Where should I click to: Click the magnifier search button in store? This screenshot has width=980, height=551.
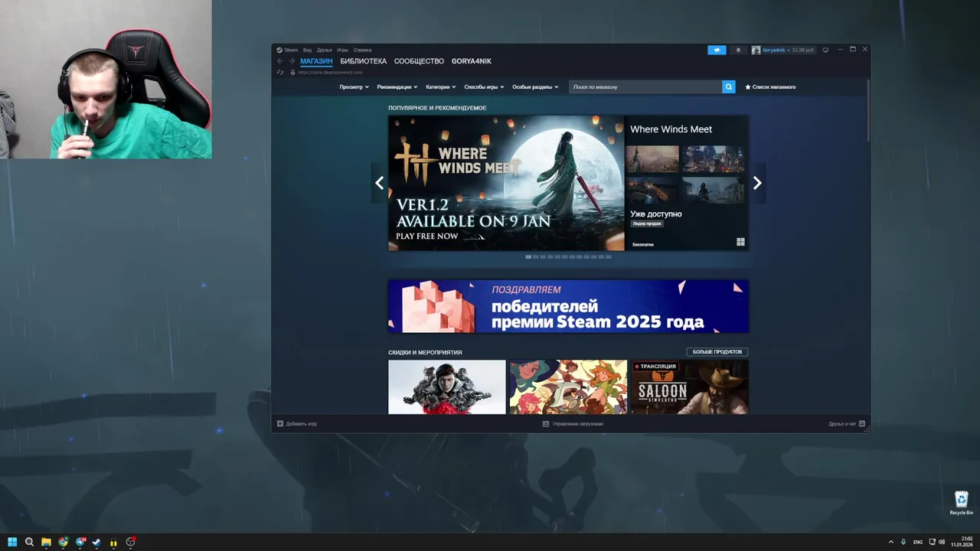tap(728, 86)
